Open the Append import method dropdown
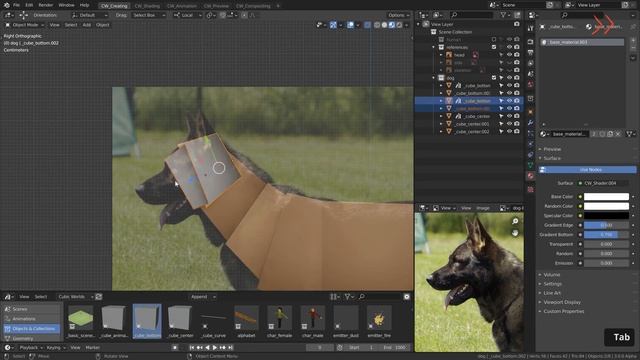 (203, 297)
